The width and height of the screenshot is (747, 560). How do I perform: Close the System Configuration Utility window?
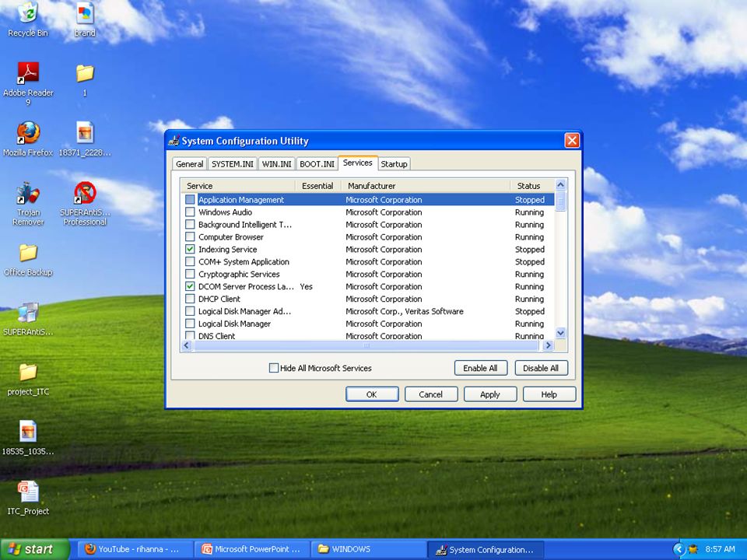[x=572, y=141]
